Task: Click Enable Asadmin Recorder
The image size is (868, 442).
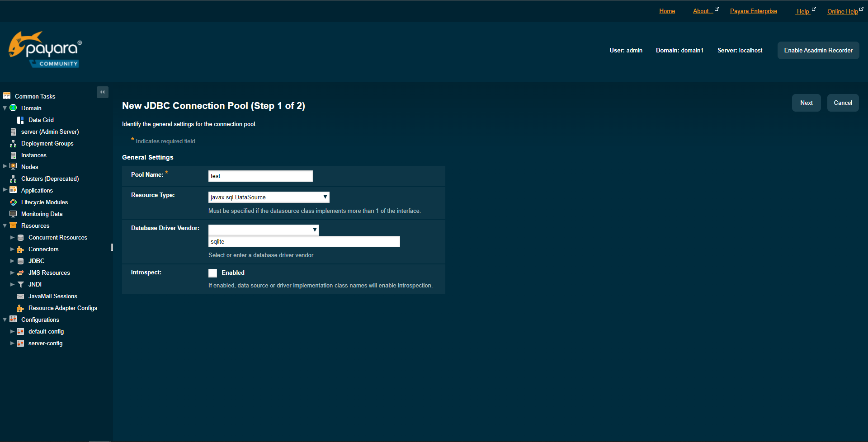Action: click(x=818, y=50)
